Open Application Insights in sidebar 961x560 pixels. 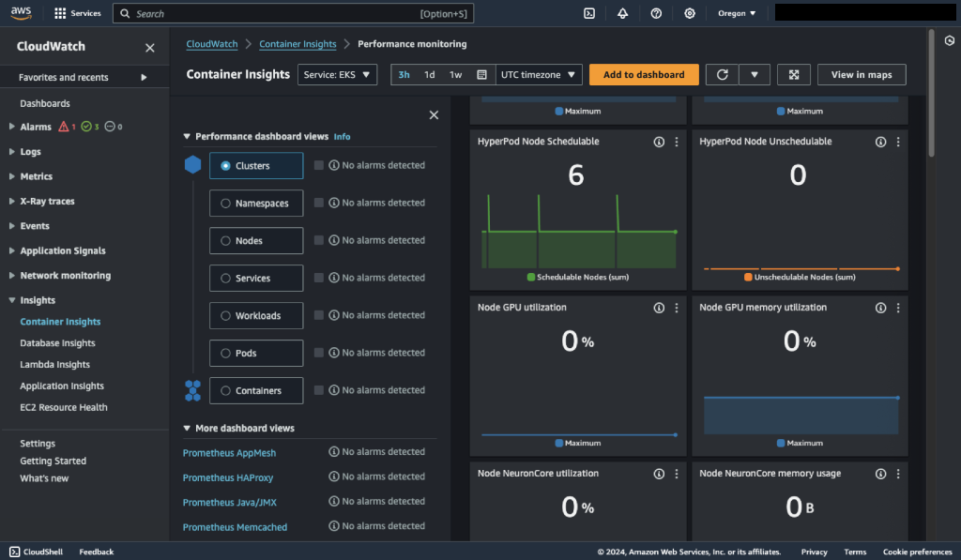tap(62, 386)
